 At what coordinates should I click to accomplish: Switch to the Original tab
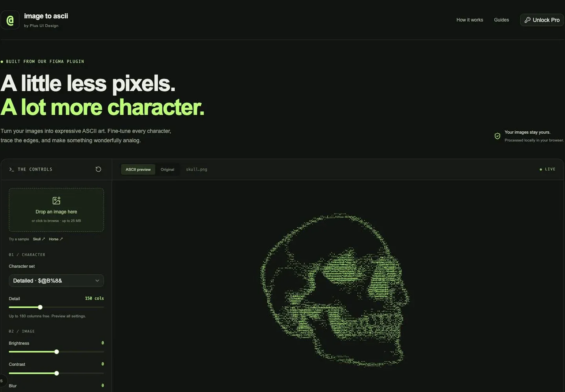[x=168, y=169]
